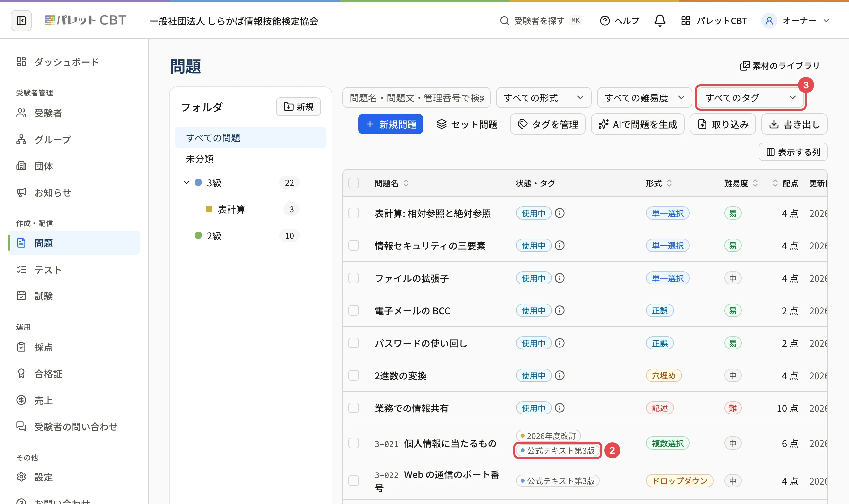The image size is (849, 504).
Task: Click 書き出し export button
Action: click(794, 124)
